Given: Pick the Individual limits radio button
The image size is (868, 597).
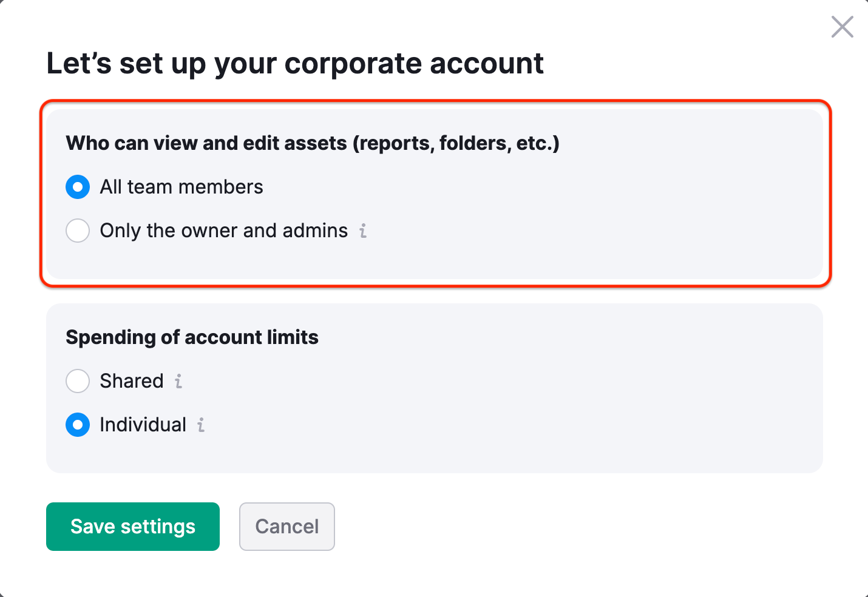Looking at the screenshot, I should coord(78,425).
